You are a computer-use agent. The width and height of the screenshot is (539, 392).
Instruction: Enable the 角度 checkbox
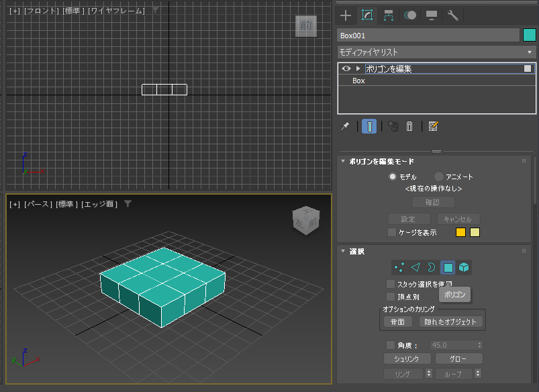391,345
